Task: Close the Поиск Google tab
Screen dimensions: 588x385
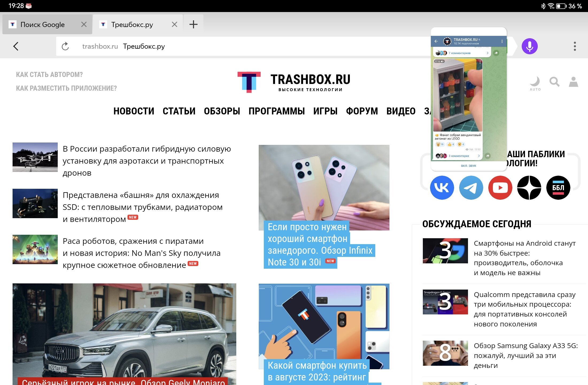Action: [84, 24]
